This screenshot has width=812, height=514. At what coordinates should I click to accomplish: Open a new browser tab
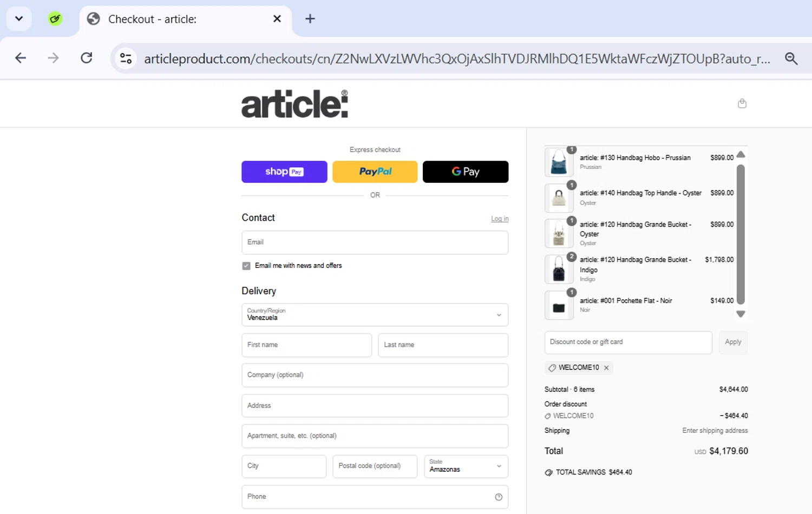(x=310, y=19)
